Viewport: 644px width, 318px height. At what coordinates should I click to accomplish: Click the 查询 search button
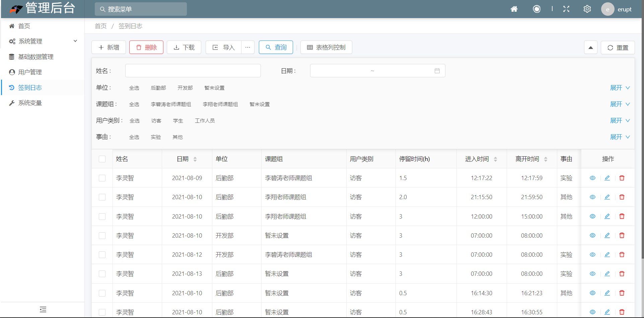tap(276, 47)
